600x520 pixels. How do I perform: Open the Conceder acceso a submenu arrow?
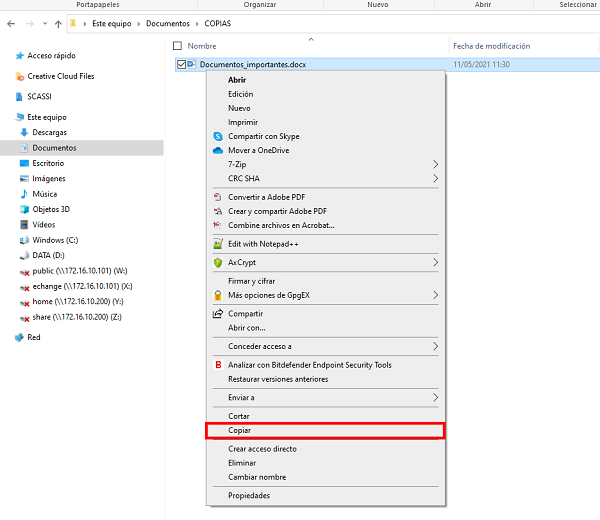(x=435, y=346)
